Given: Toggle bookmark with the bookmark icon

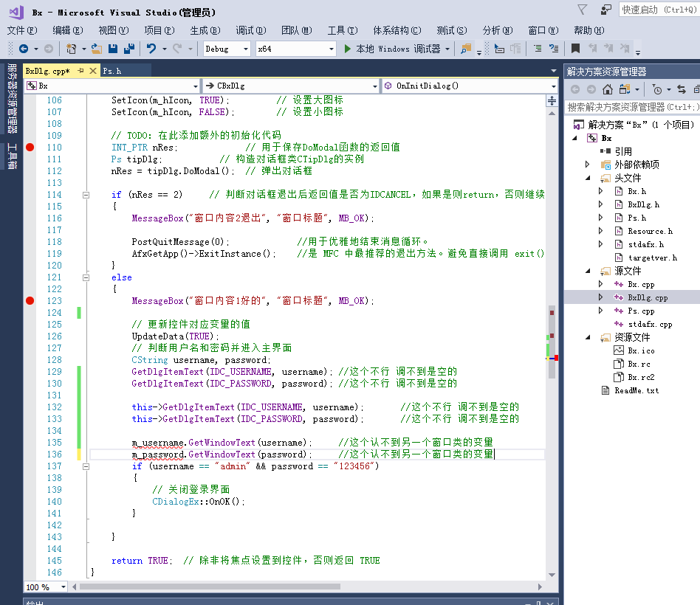Looking at the screenshot, I should (575, 48).
